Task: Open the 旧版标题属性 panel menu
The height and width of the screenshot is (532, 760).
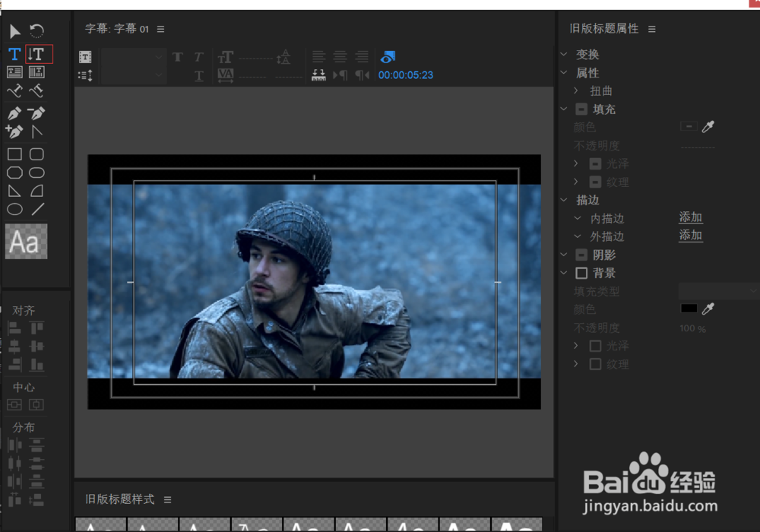Action: 652,29
